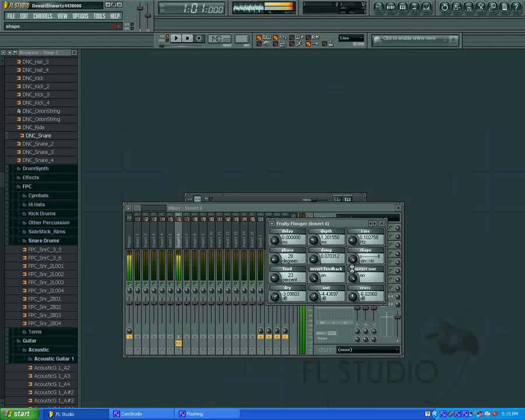Mute Insert 6 using its green LED
The width and height of the screenshot is (525, 420).
[x=178, y=283]
